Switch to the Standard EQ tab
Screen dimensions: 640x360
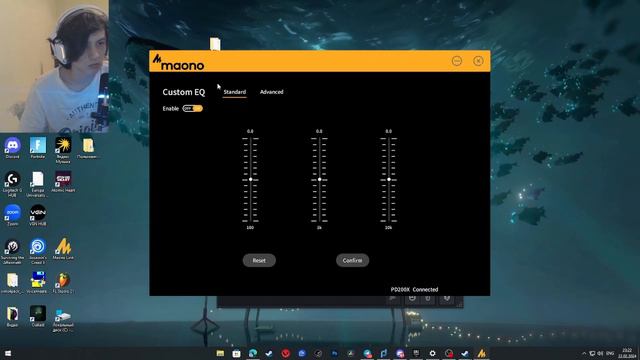coord(235,92)
